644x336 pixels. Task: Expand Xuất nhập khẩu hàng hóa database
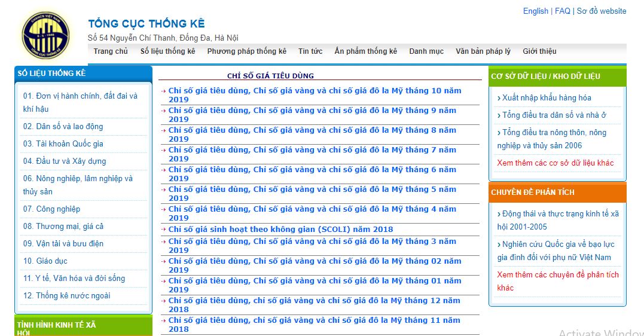coord(547,97)
